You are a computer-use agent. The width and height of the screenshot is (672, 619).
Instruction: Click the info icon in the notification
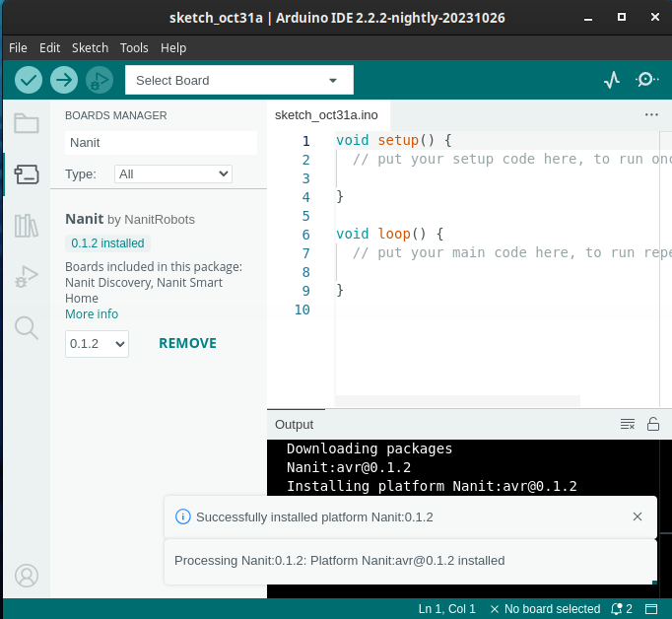coord(183,516)
